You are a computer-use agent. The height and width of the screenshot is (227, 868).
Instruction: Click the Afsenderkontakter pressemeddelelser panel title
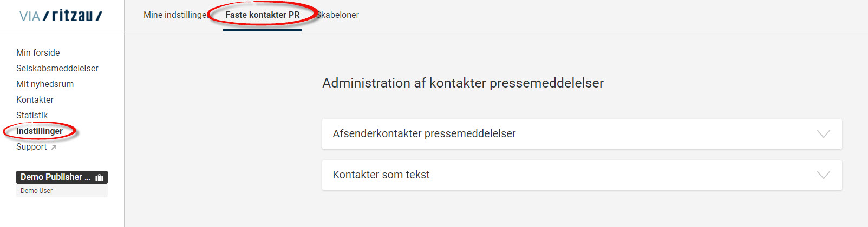424,134
